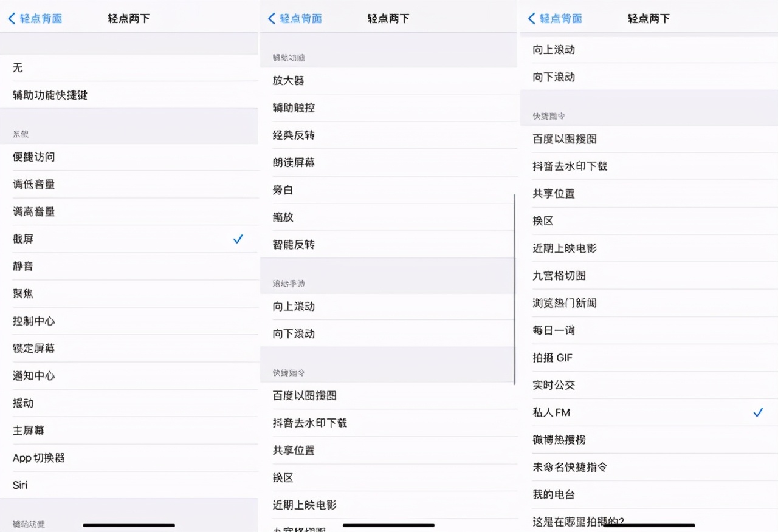Tap the back chevron on the left panel
The height and width of the screenshot is (532, 778).
pyautogui.click(x=10, y=18)
